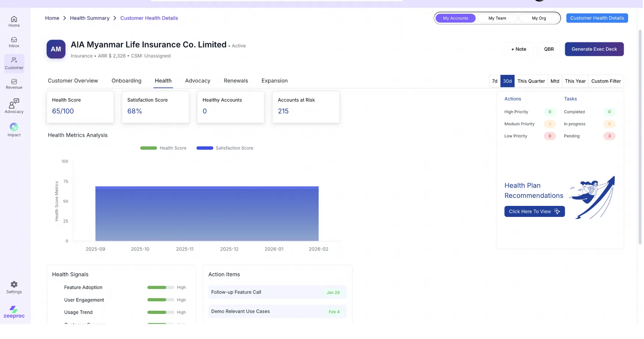The image size is (644, 339).
Task: Click Generate Exec Deck button
Action: click(594, 49)
